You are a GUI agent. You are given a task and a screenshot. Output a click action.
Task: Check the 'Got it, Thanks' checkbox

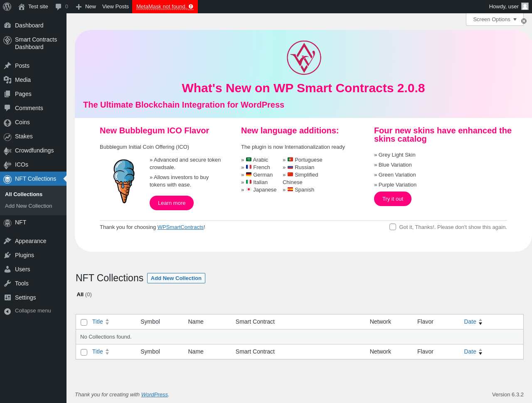pos(393,227)
